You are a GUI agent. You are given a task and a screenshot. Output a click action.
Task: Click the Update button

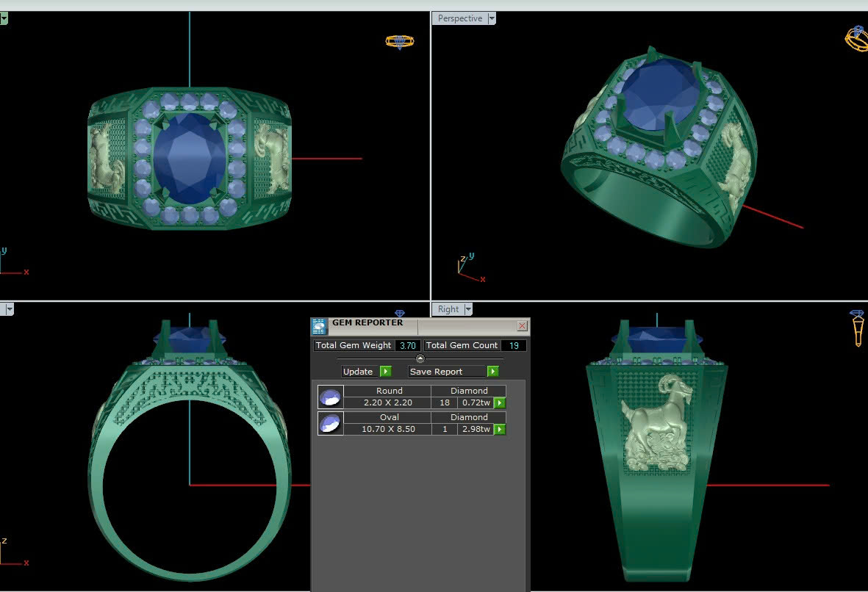click(x=366, y=372)
